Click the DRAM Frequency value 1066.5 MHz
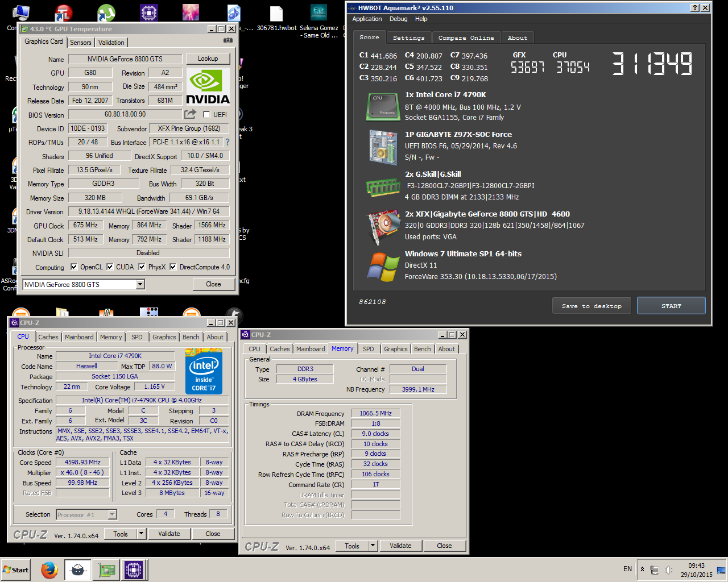This screenshot has height=582, width=728. tap(375, 413)
